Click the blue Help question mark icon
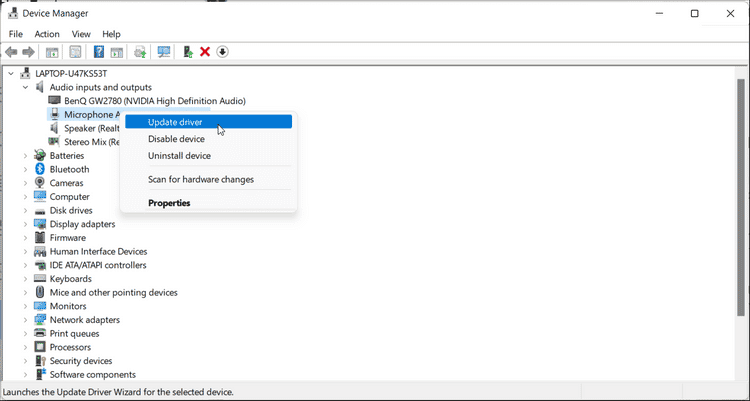The image size is (750, 401). (99, 52)
